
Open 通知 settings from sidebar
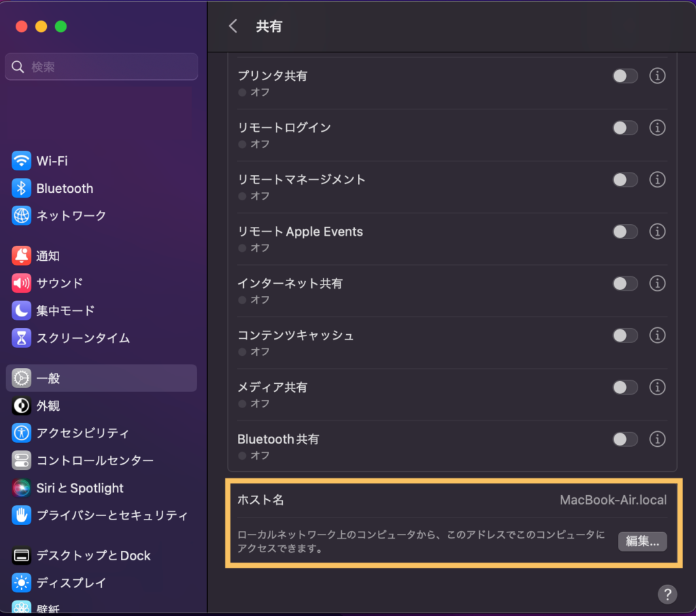101,256
